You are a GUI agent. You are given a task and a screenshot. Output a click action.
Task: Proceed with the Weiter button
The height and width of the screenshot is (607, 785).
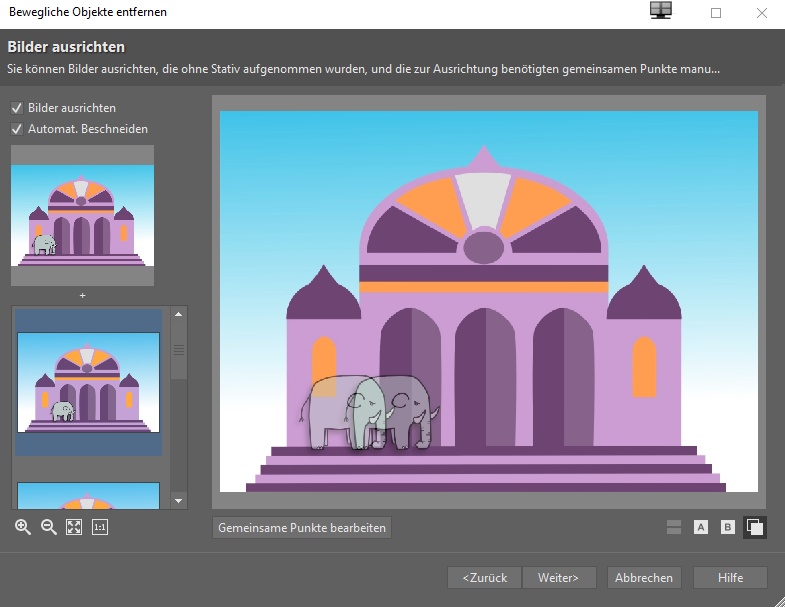pyautogui.click(x=559, y=578)
